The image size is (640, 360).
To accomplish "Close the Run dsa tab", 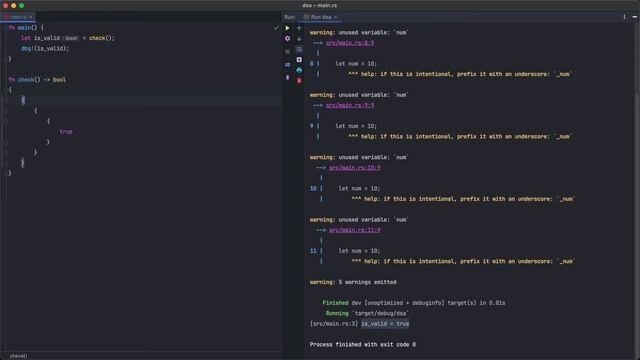I will click(336, 17).
